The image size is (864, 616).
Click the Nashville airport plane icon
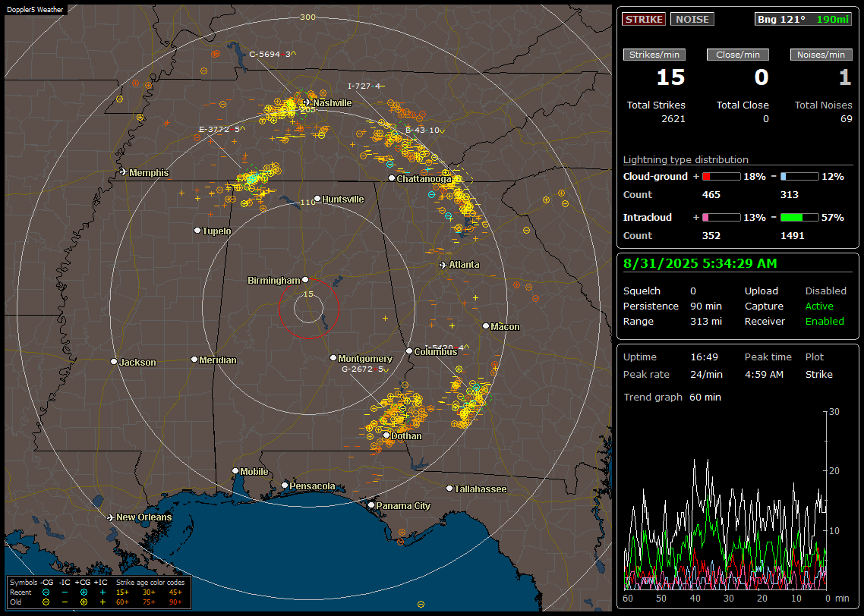[307, 102]
